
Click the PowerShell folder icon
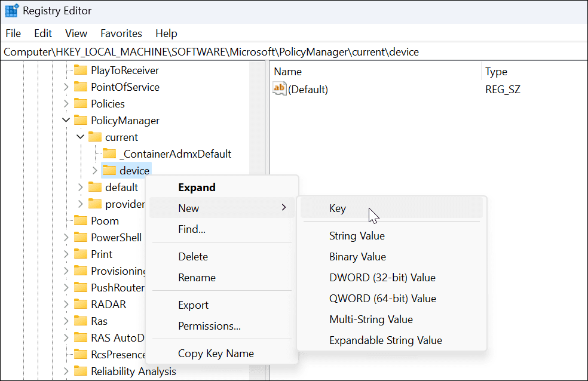[x=81, y=238]
